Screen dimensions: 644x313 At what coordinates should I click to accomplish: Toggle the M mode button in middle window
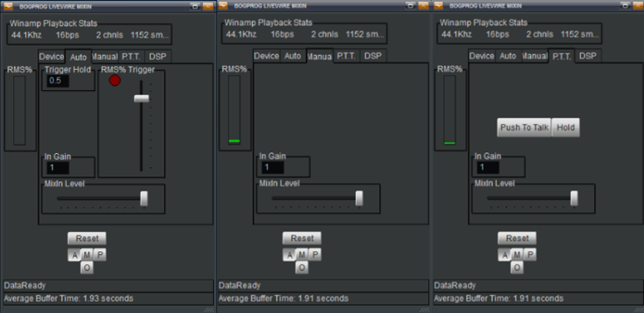[302, 255]
